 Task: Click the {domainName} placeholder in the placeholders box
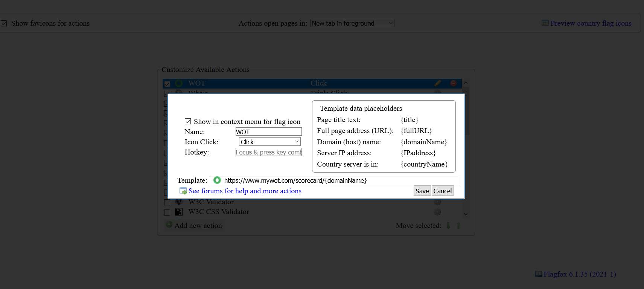pos(424,142)
